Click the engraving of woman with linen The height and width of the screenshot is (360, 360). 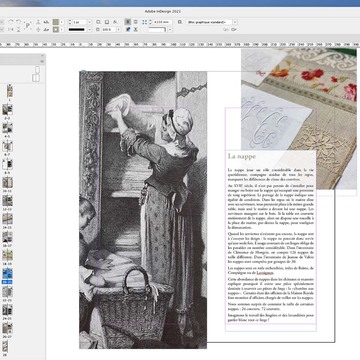click(143, 210)
